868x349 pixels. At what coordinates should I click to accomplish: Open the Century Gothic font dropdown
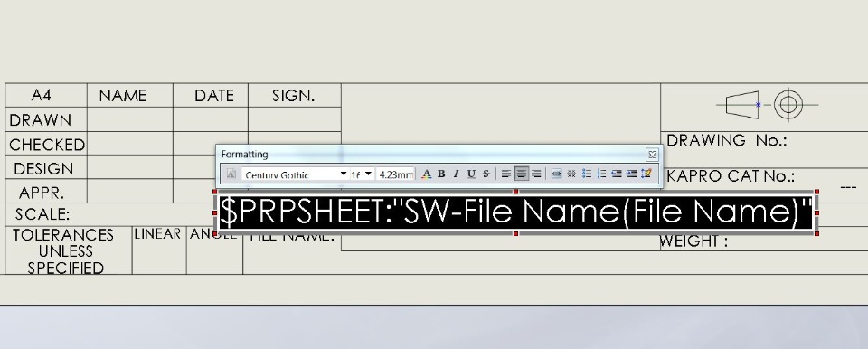pos(344,174)
